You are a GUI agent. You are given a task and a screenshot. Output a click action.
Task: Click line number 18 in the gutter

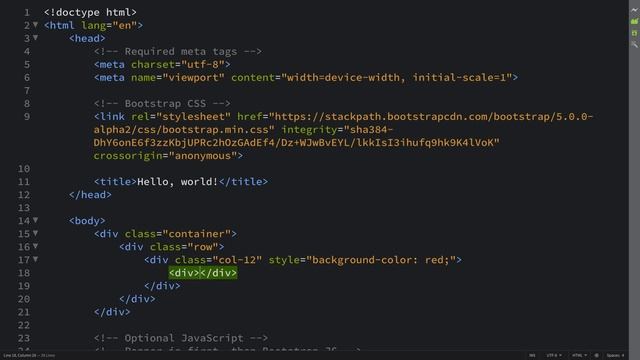click(24, 273)
